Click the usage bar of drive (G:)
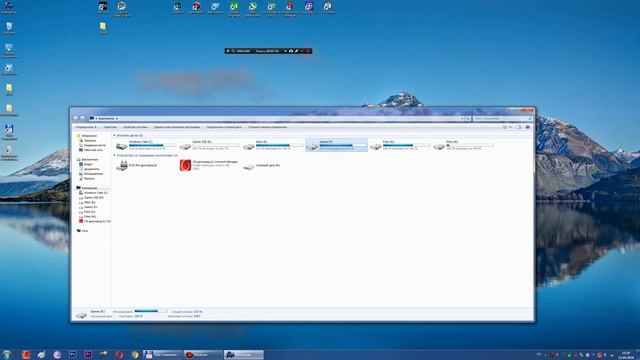640x360 pixels. point(407,145)
